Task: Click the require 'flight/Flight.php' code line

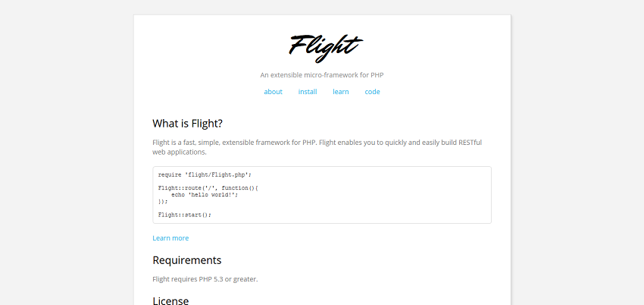Action: (x=205, y=175)
